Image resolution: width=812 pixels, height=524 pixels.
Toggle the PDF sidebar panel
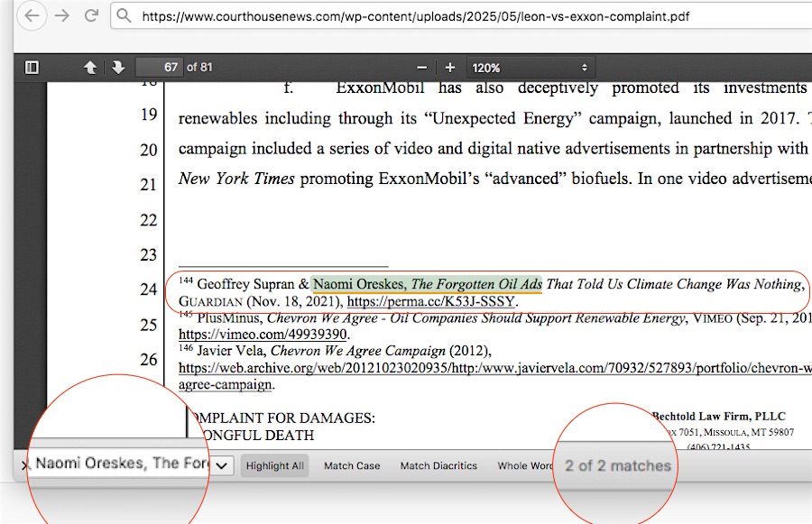point(32,68)
